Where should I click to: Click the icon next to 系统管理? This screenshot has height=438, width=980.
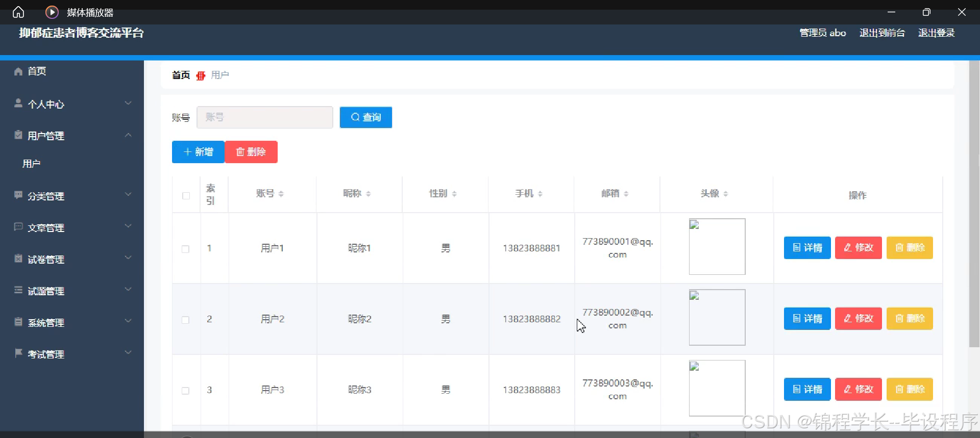[x=18, y=322]
